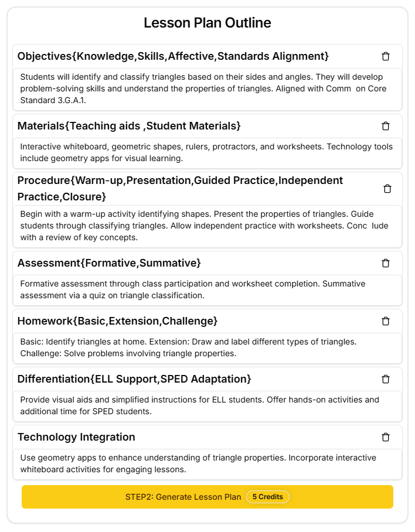This screenshot has height=532, width=415.
Task: Click the Differentiation section header
Action: [x=134, y=378]
